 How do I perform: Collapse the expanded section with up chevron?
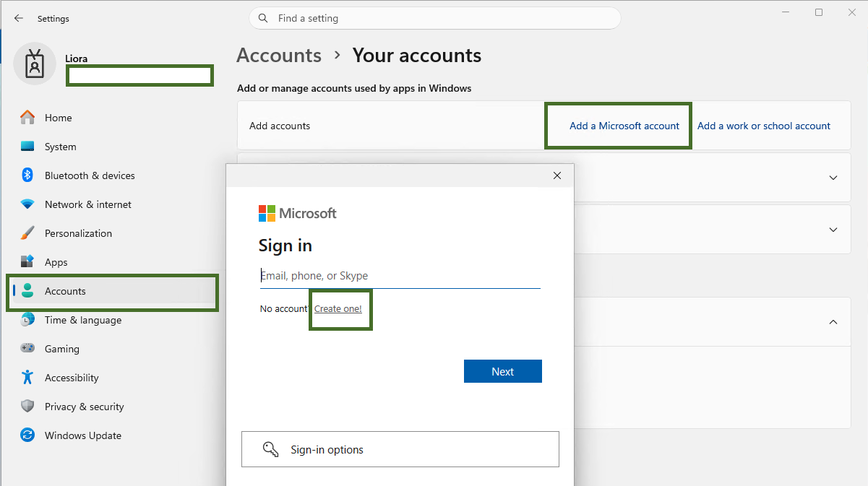point(833,321)
